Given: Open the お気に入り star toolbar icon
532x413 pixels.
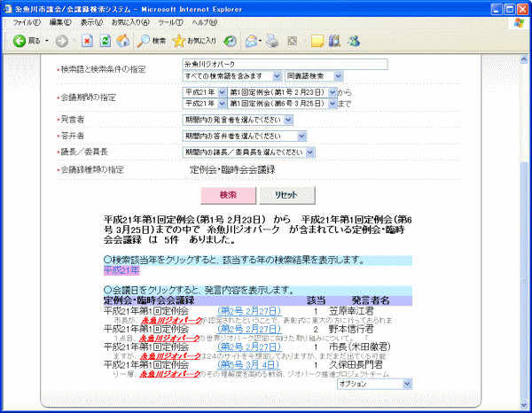Looking at the screenshot, I should click(178, 41).
